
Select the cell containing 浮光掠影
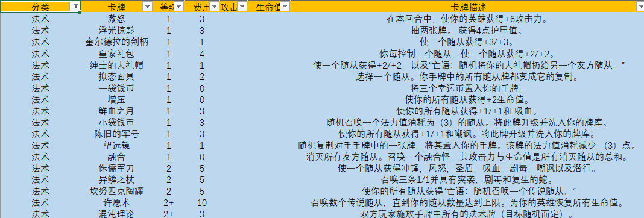click(x=117, y=30)
